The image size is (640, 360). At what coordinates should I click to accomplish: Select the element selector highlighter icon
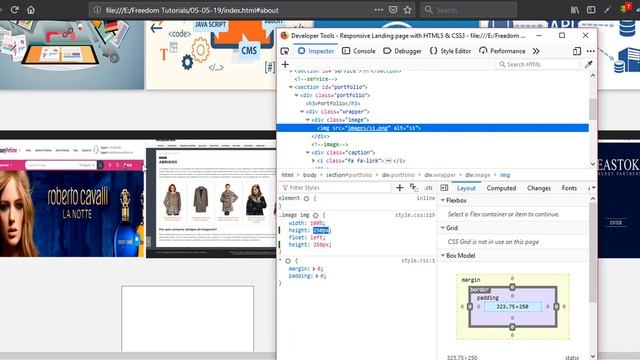306,198
